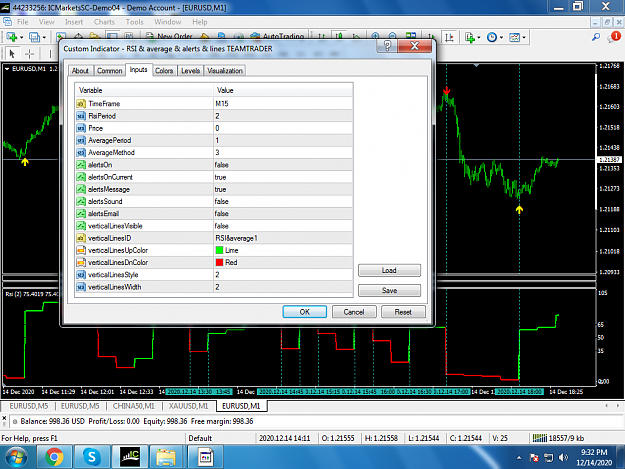The image size is (625, 469).
Task: Open the Help menu
Action: point(200,22)
